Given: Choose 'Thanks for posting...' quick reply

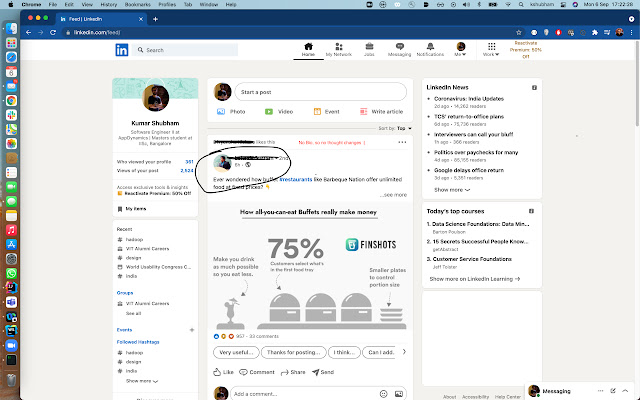Looking at the screenshot, I should (293, 352).
